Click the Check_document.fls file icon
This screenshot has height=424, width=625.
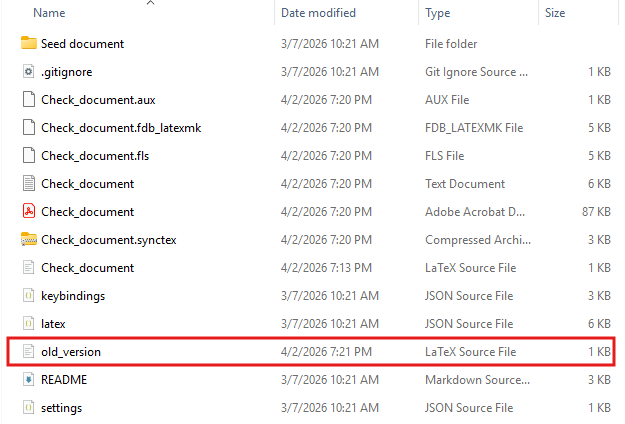pos(29,155)
